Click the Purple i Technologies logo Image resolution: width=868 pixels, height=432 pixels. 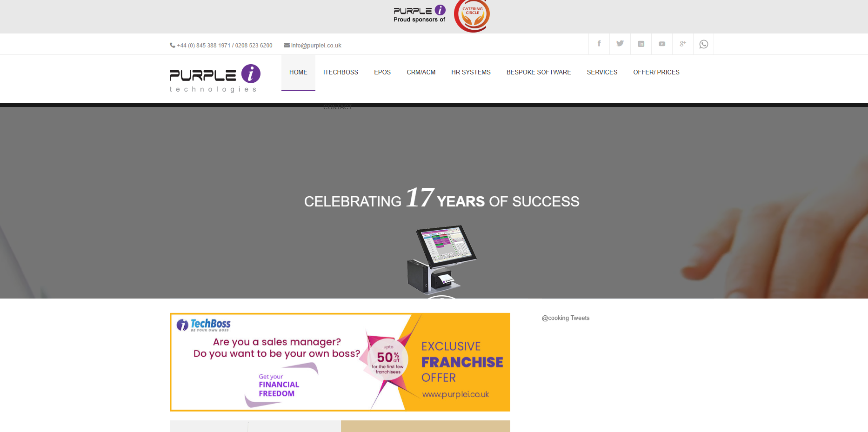pos(215,78)
